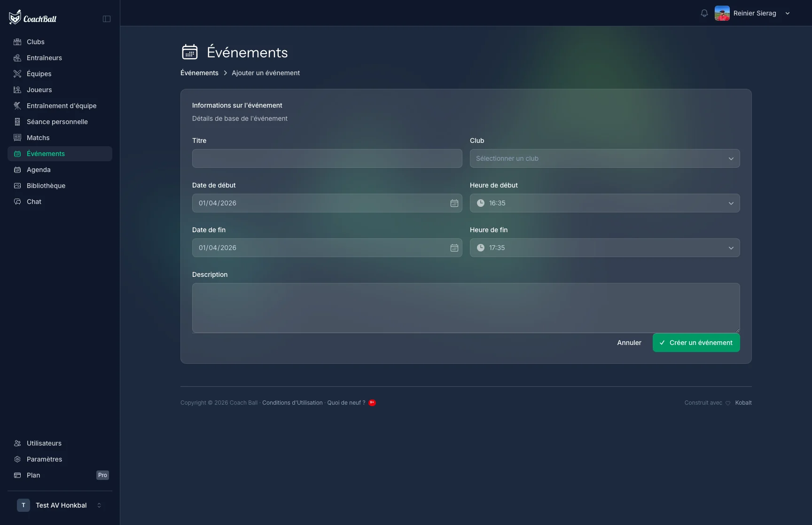The image size is (812, 525).
Task: Open Conditions d'Utilisation link
Action: click(x=292, y=403)
